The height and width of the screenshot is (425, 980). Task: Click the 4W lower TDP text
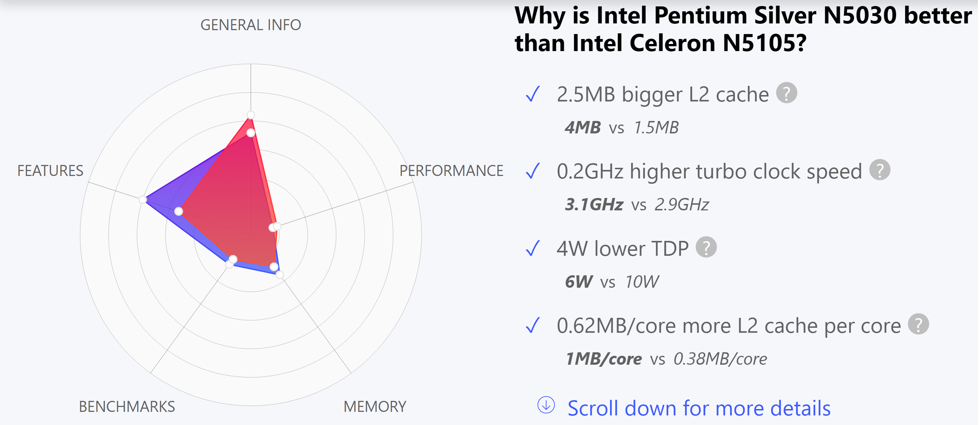(623, 248)
